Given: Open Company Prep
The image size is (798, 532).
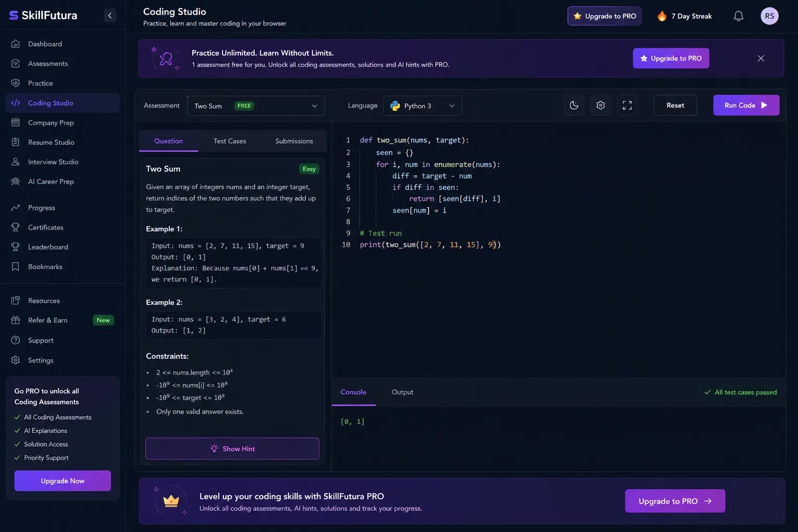Looking at the screenshot, I should (x=62, y=123).
